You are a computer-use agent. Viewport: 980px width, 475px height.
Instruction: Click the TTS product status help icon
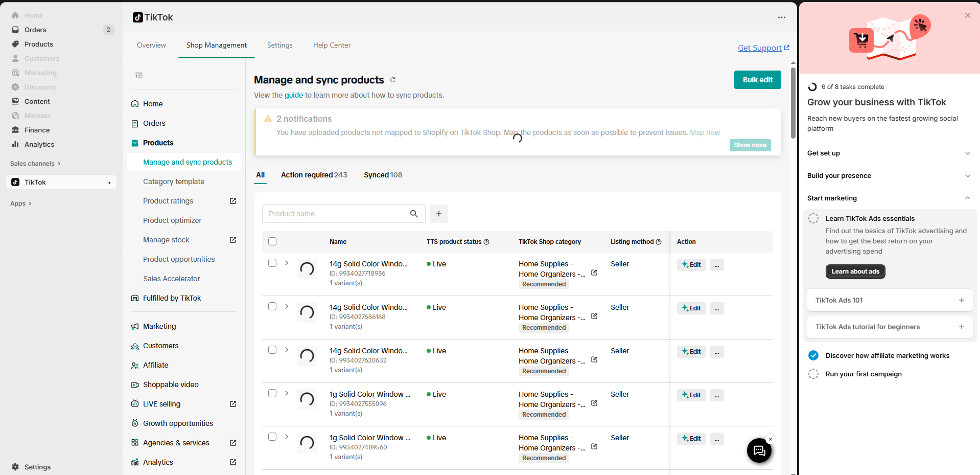click(x=486, y=242)
